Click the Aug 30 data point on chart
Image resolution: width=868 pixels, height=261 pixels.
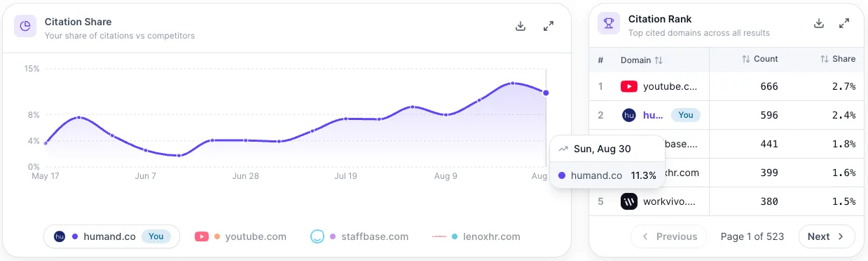pos(546,93)
